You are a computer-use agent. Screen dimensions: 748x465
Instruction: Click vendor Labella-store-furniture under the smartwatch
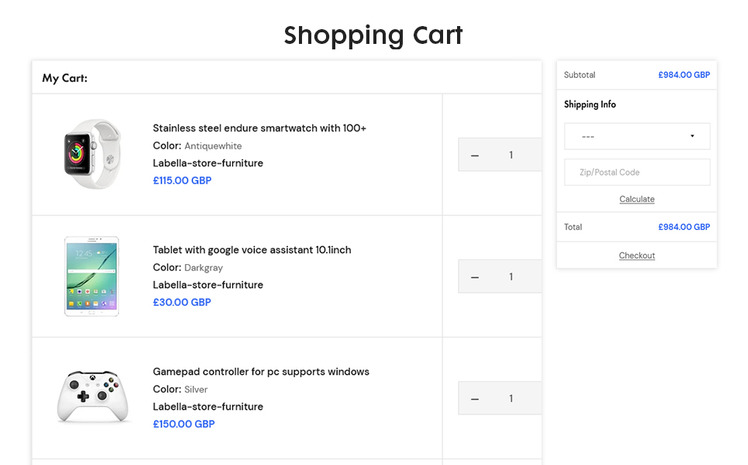tap(208, 163)
